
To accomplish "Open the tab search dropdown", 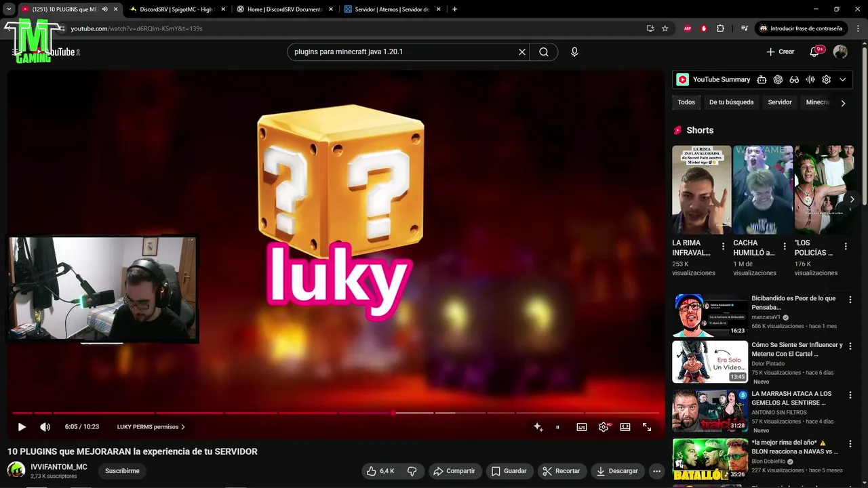I will 9,9.
